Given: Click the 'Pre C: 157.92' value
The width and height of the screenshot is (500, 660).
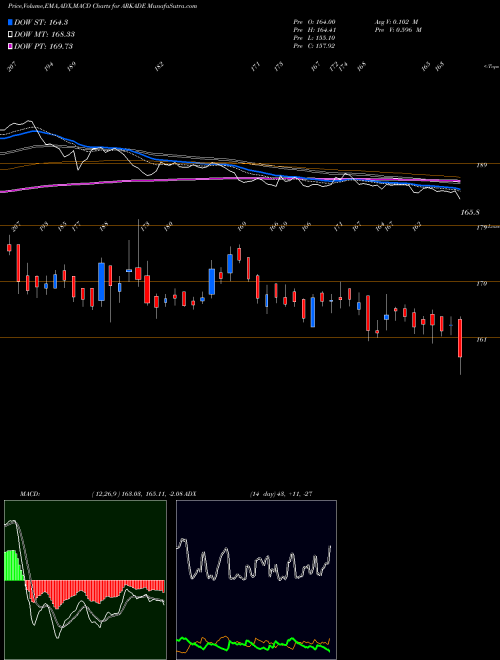Looking at the screenshot, I should tap(314, 46).
